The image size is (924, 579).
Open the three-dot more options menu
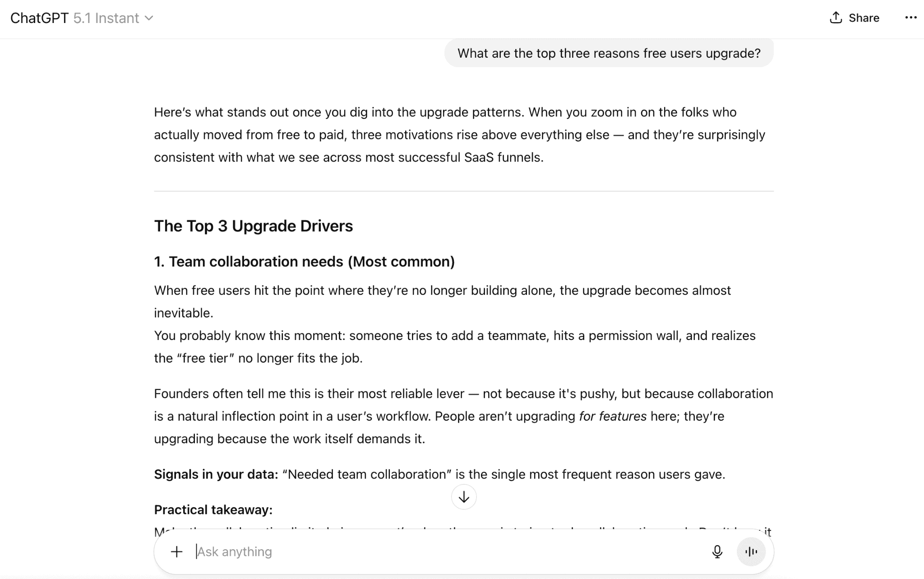(910, 18)
